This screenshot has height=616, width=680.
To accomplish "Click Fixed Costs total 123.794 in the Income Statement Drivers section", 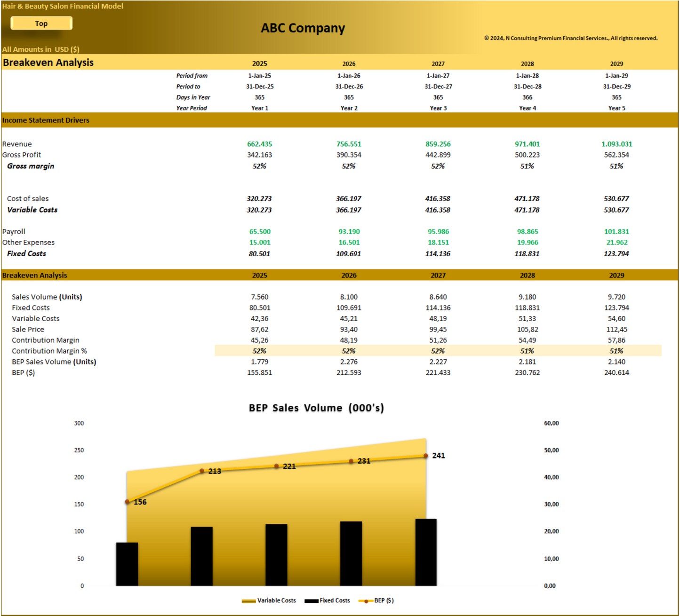I will coord(616,253).
